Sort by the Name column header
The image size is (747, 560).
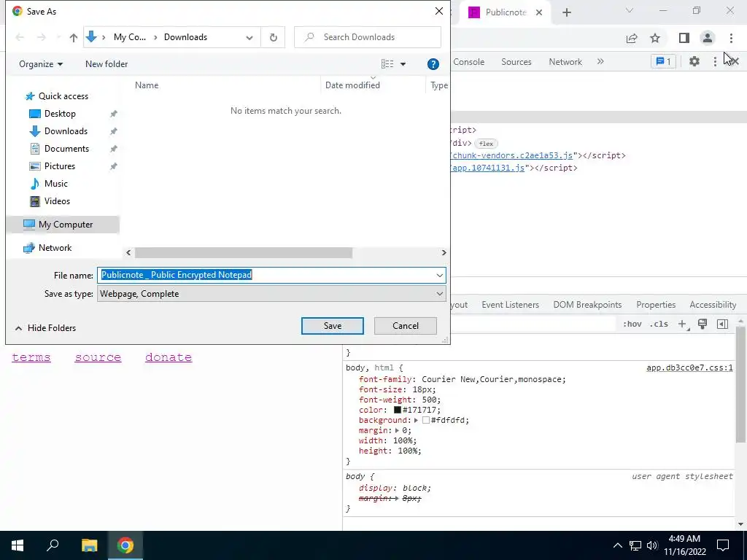147,85
